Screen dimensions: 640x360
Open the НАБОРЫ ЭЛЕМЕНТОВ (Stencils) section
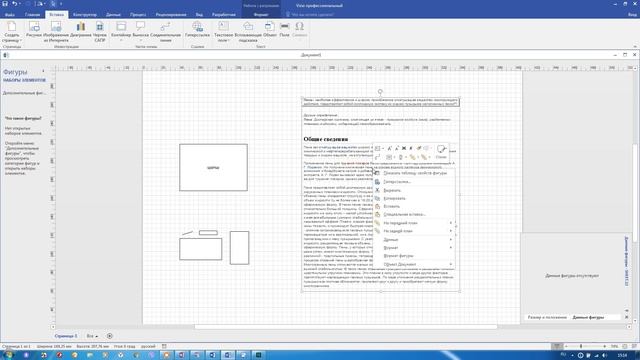click(24, 80)
